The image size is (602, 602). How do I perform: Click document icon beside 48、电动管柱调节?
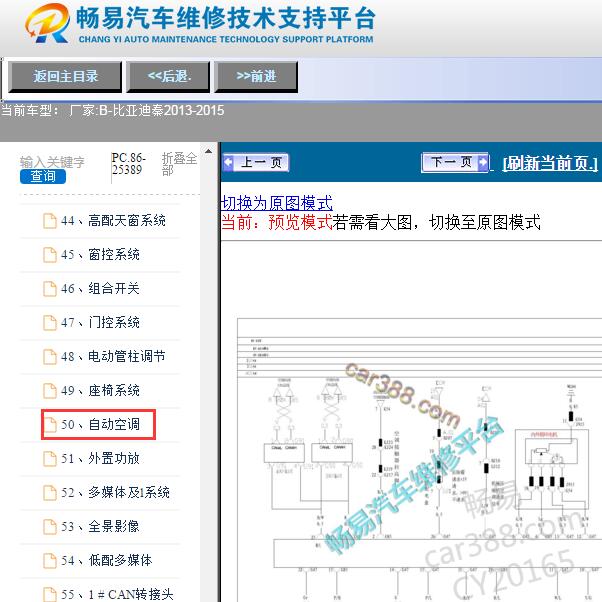tap(50, 357)
